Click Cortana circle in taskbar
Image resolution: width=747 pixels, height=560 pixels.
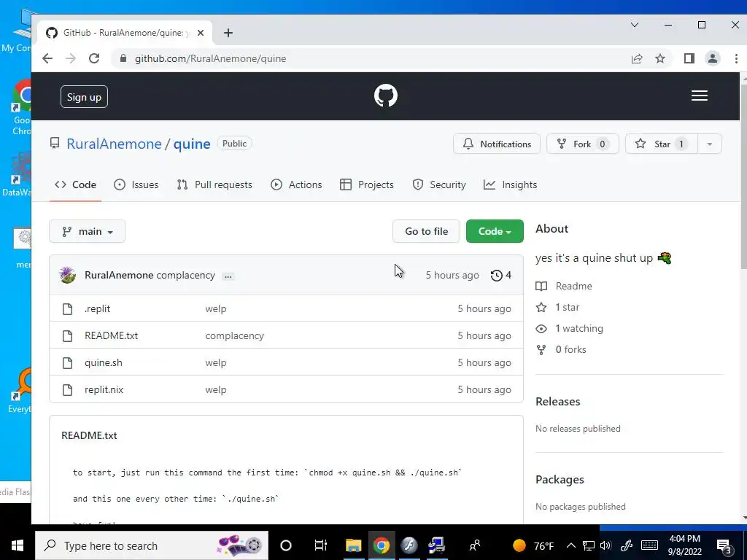(x=286, y=545)
